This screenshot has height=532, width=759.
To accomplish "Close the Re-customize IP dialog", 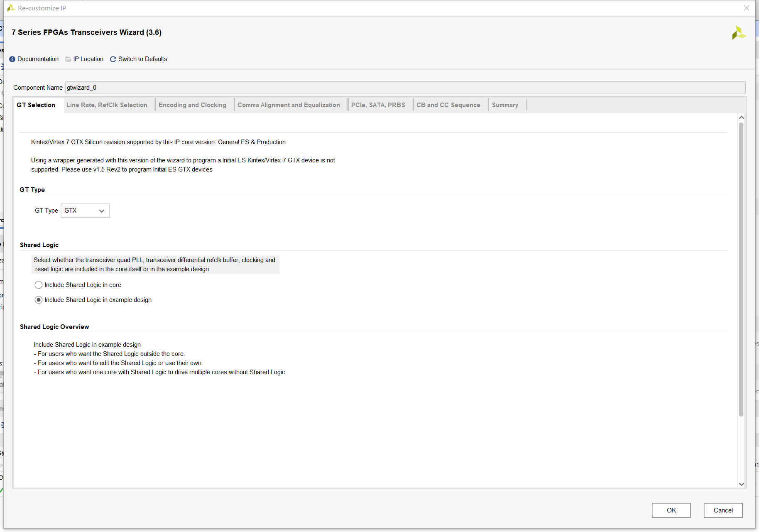I will (x=747, y=8).
